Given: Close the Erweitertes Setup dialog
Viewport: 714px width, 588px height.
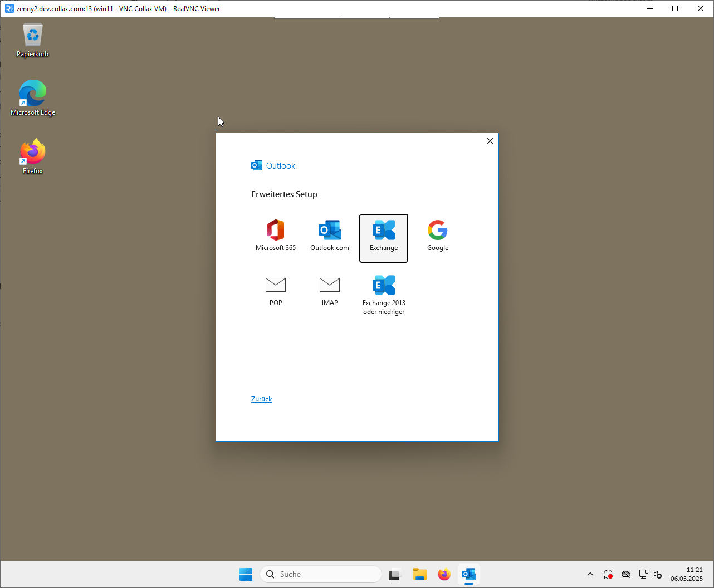Looking at the screenshot, I should click(x=490, y=141).
